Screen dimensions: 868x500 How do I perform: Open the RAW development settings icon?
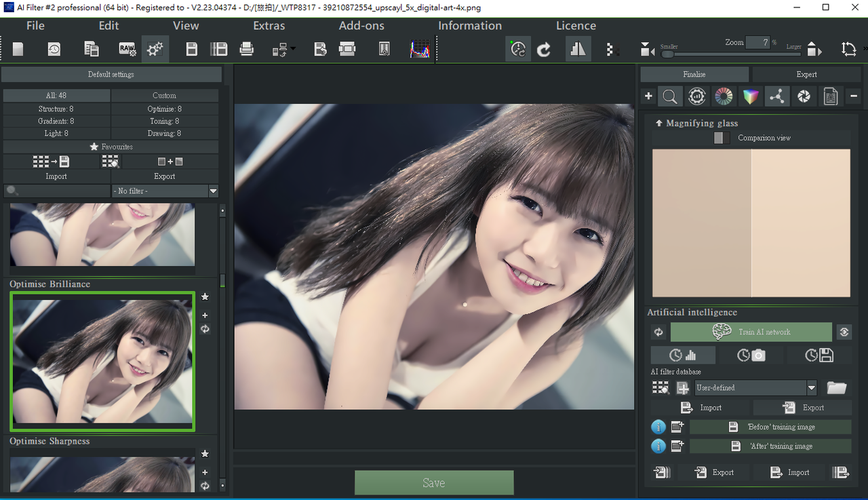pyautogui.click(x=127, y=49)
